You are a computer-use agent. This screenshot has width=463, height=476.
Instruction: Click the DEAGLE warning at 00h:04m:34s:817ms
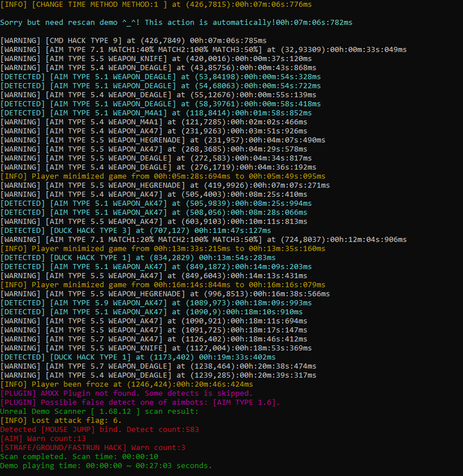coord(156,159)
